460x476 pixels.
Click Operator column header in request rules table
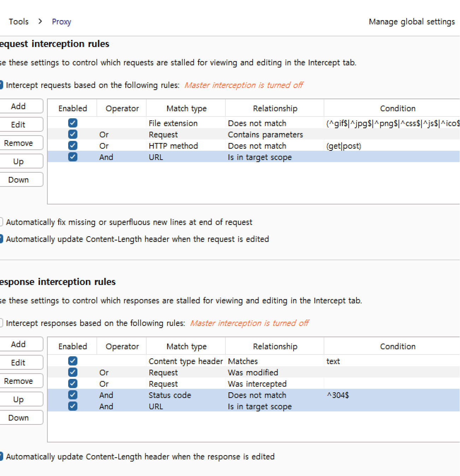pos(122,108)
